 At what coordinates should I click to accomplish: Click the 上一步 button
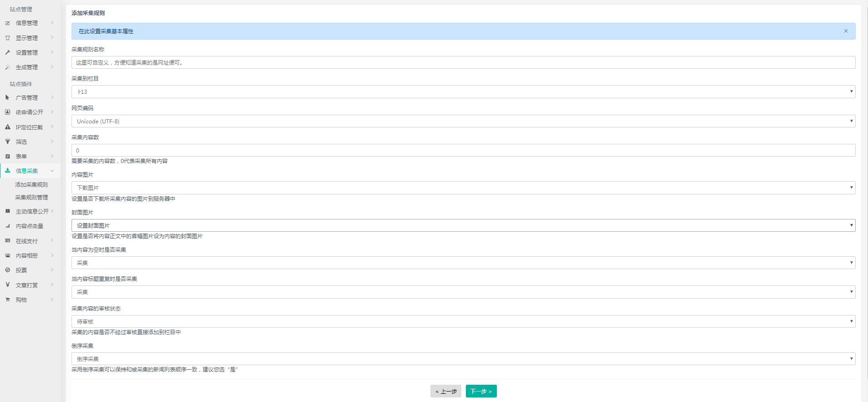[445, 391]
